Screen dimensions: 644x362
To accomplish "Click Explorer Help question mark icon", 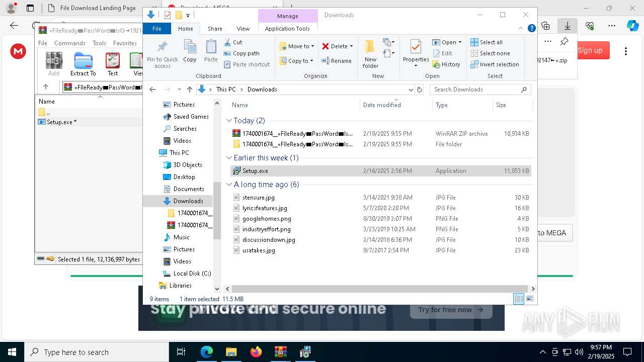I will [531, 29].
